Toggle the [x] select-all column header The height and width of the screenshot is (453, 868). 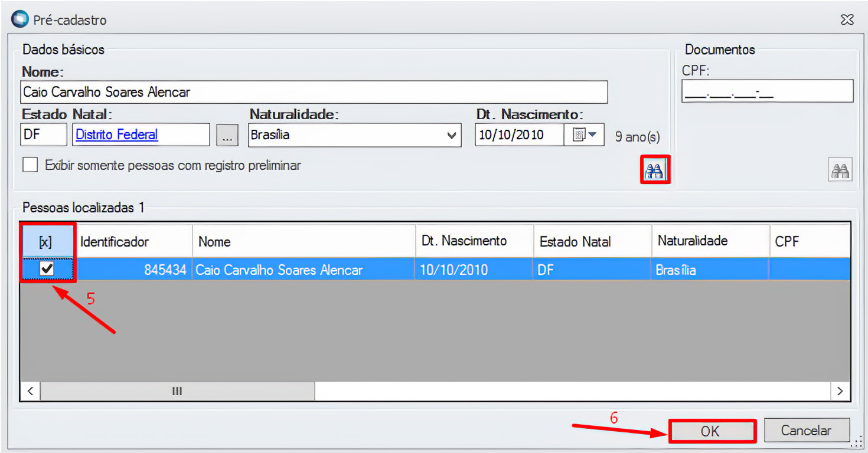click(x=45, y=242)
